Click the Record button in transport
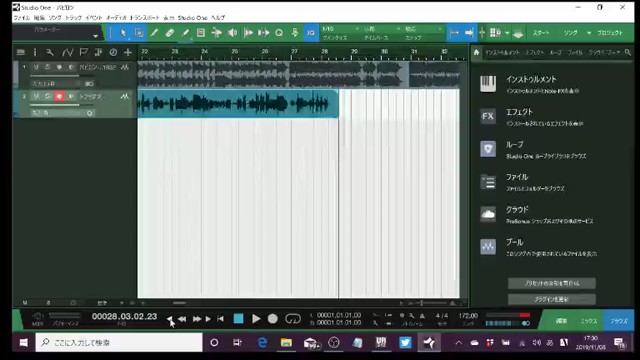This screenshot has width=640, height=360. tap(273, 319)
